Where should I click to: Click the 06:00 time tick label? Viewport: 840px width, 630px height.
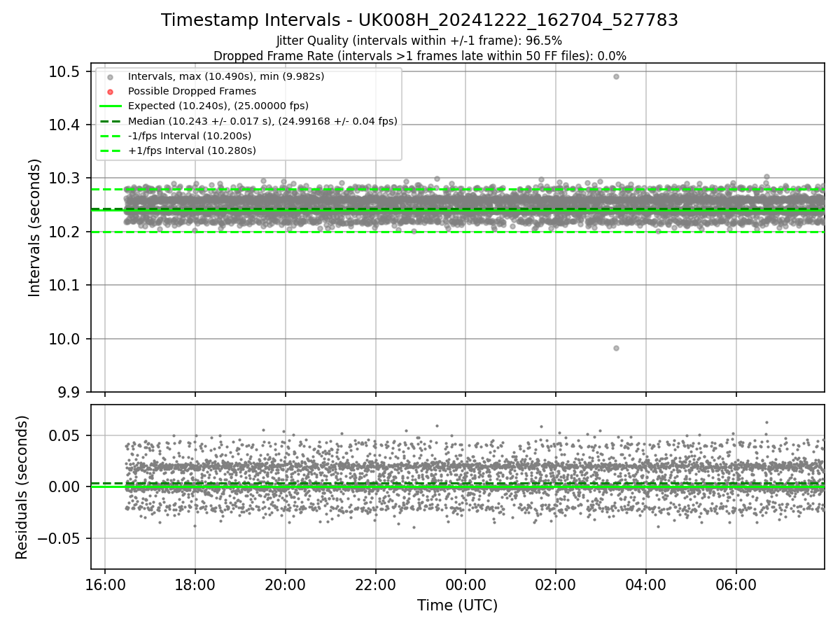pos(736,584)
